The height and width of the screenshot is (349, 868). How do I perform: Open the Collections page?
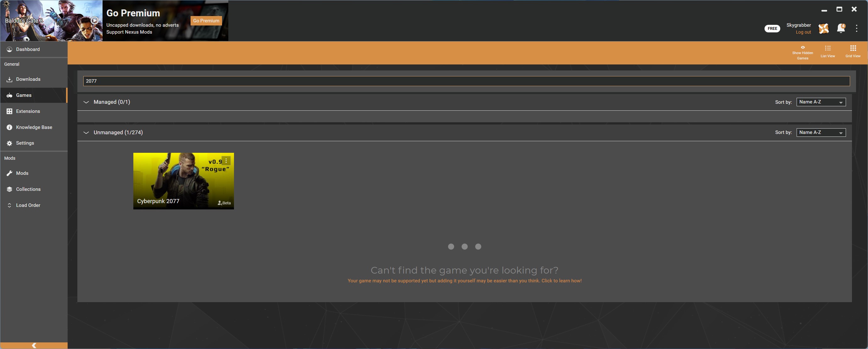34,189
